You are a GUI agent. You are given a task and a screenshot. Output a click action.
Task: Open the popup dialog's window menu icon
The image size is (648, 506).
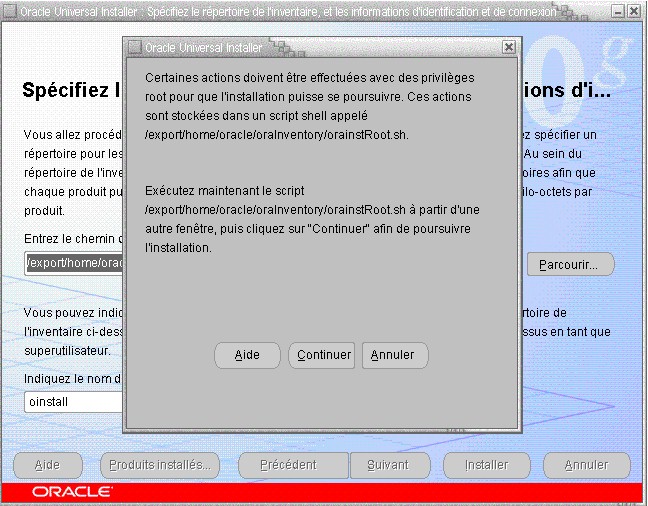point(134,47)
